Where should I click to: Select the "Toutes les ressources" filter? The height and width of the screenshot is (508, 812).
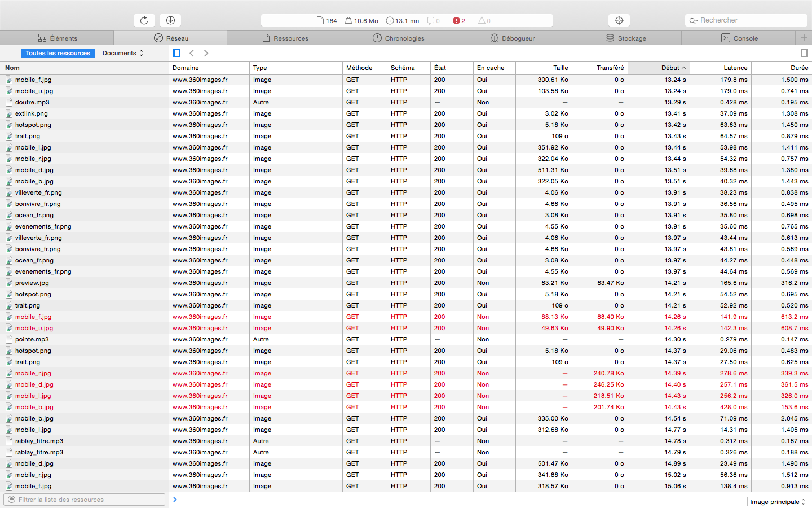click(x=58, y=53)
